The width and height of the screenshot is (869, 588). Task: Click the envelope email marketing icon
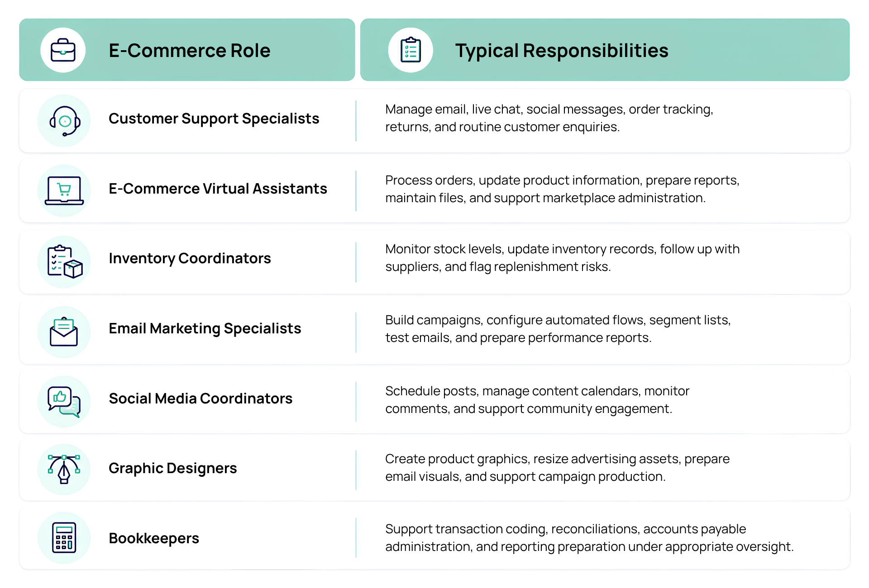[64, 332]
